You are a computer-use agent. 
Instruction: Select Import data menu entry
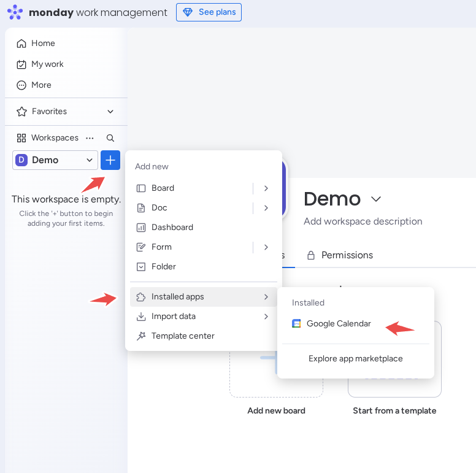pos(204,317)
